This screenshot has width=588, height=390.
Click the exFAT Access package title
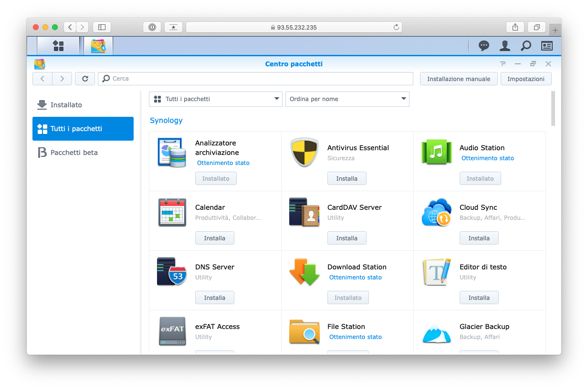click(x=217, y=327)
